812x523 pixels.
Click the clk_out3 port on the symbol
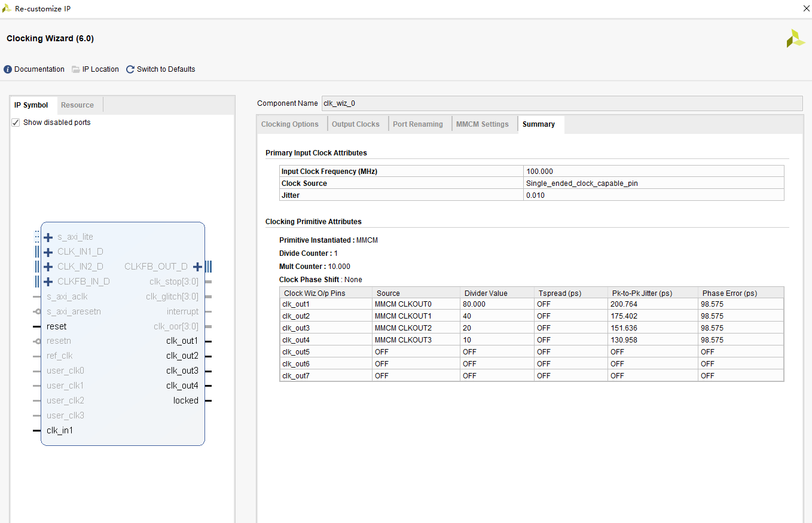[x=182, y=371]
